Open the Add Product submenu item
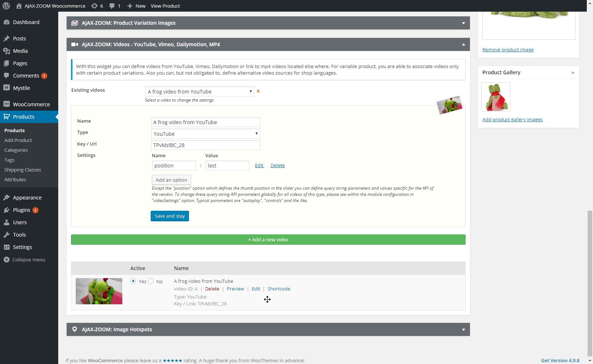The height and width of the screenshot is (364, 593). (18, 140)
